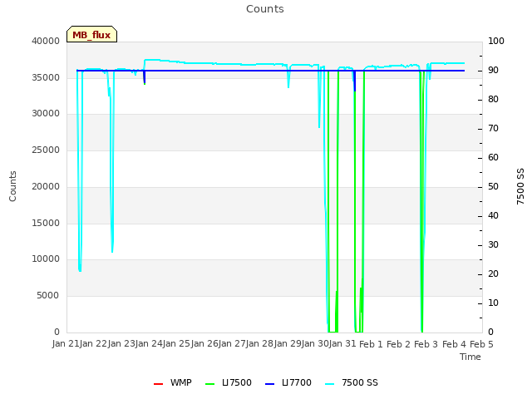The width and height of the screenshot is (532, 399).
Task: Click the Jan 23 date tick label
Action: coord(121,343)
